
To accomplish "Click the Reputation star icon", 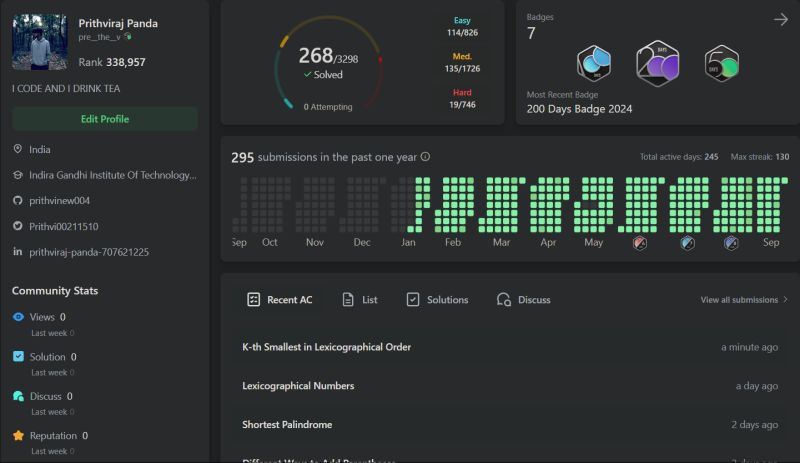I will pyautogui.click(x=18, y=435).
